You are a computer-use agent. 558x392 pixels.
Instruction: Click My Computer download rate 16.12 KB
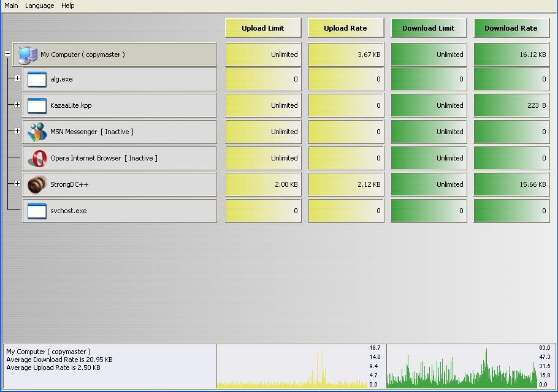point(511,55)
